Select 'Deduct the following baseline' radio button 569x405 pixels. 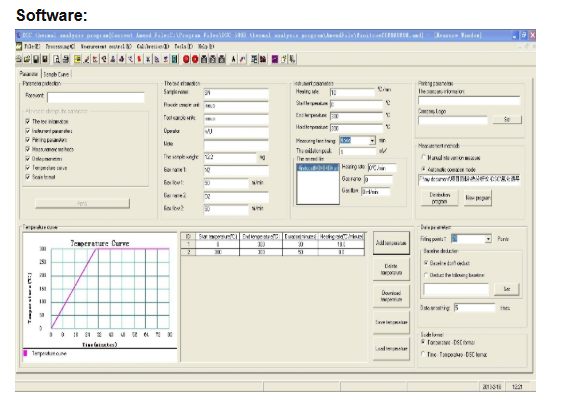point(426,275)
